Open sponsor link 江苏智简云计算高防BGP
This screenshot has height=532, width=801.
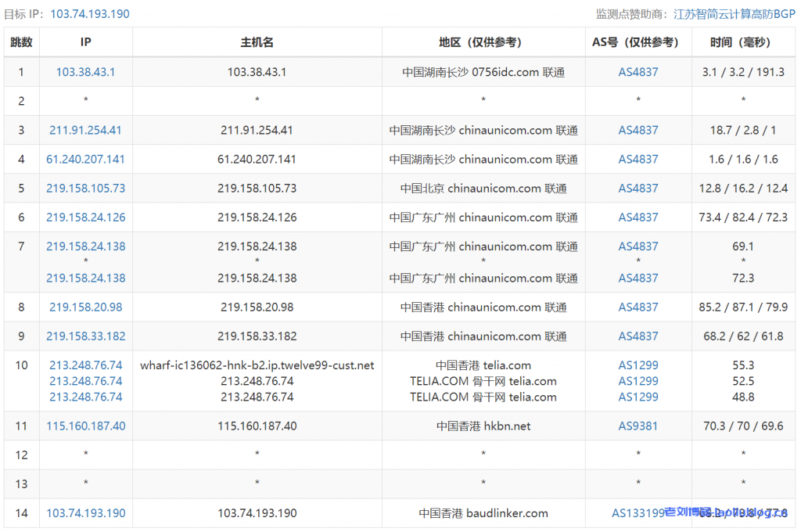point(735,14)
